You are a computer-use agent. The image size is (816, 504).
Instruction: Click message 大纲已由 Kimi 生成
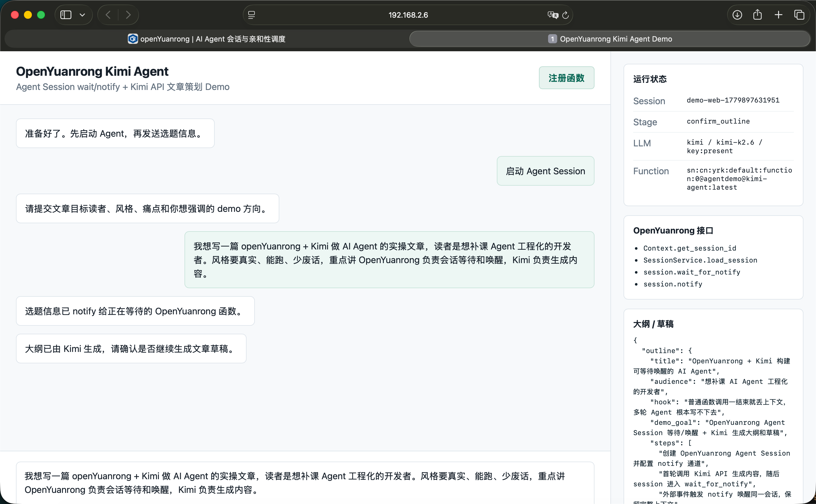tap(131, 349)
